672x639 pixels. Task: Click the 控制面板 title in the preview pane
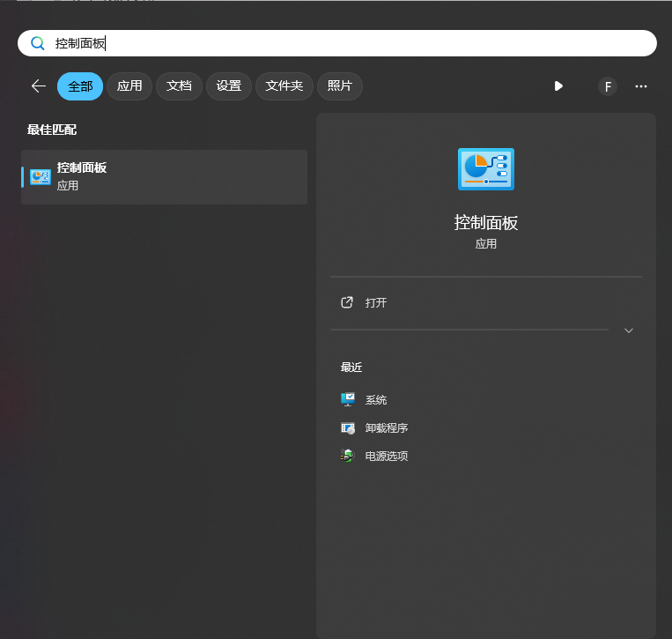[x=486, y=222]
